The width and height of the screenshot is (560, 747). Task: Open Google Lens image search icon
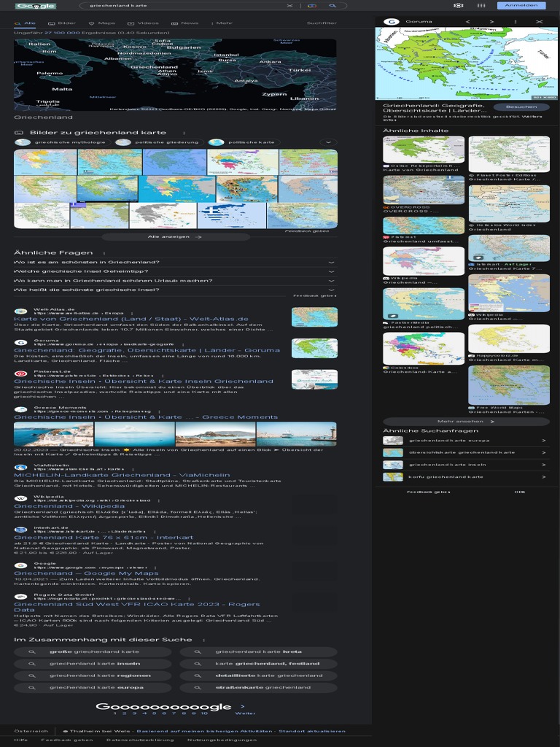pos(312,6)
